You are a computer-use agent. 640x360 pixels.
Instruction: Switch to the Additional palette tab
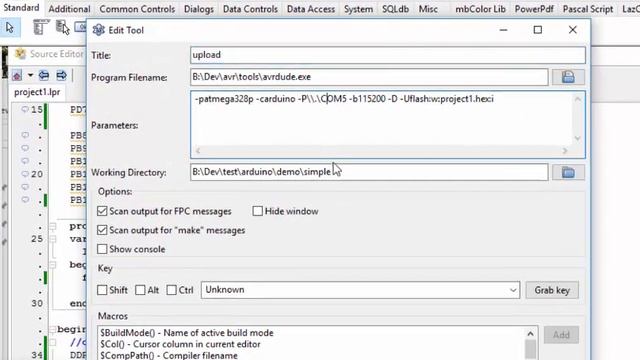tap(69, 9)
